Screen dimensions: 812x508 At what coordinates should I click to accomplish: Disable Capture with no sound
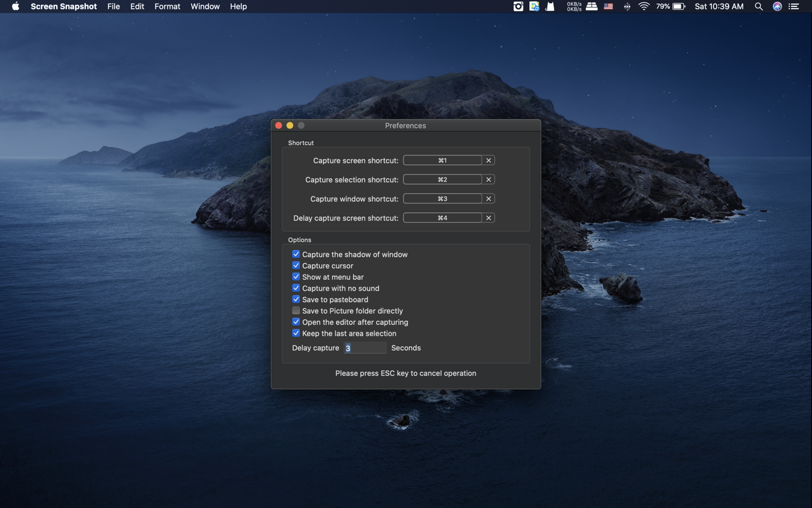pos(296,287)
